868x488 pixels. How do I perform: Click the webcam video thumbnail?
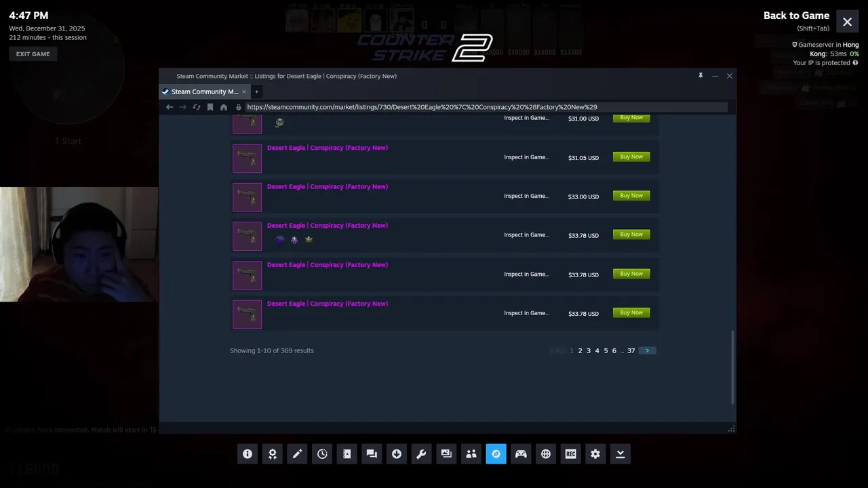(79, 244)
